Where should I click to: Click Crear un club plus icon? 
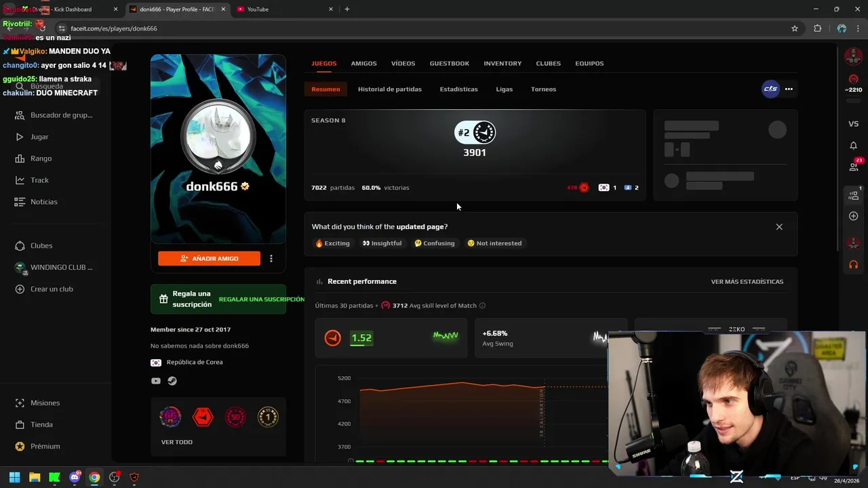tap(20, 289)
